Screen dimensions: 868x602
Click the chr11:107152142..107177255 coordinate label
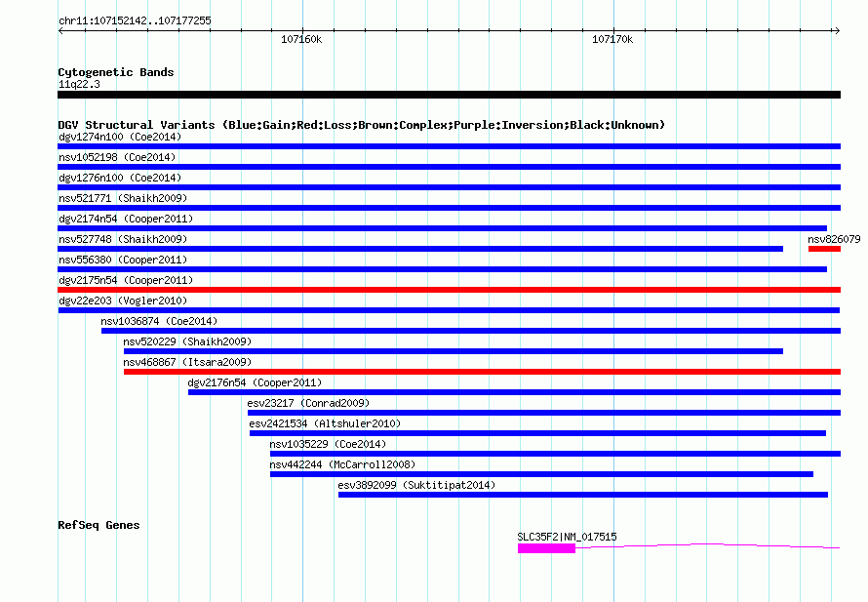click(135, 20)
